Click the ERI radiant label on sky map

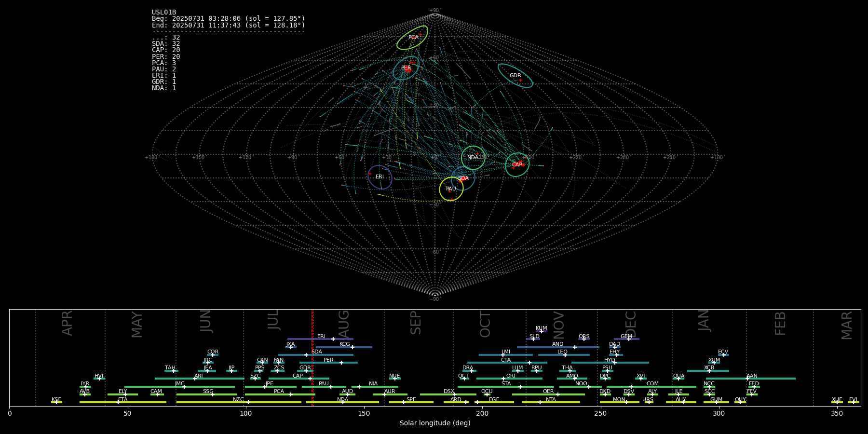point(380,177)
